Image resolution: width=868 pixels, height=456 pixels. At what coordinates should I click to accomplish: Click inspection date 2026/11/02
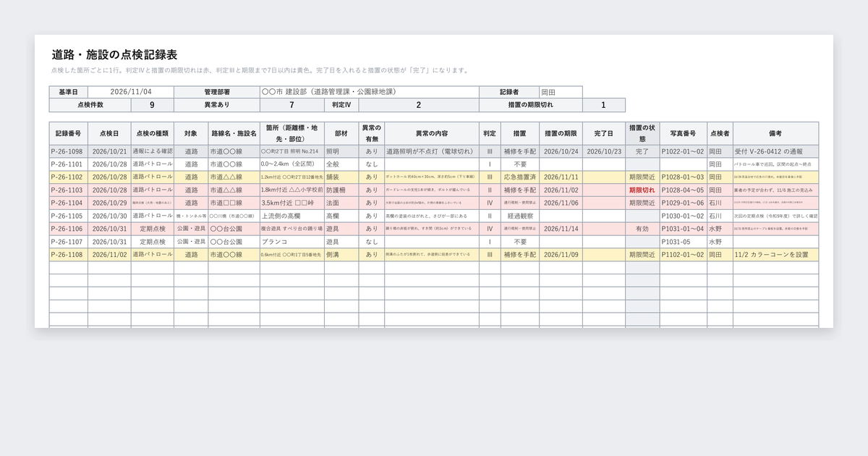click(x=109, y=255)
